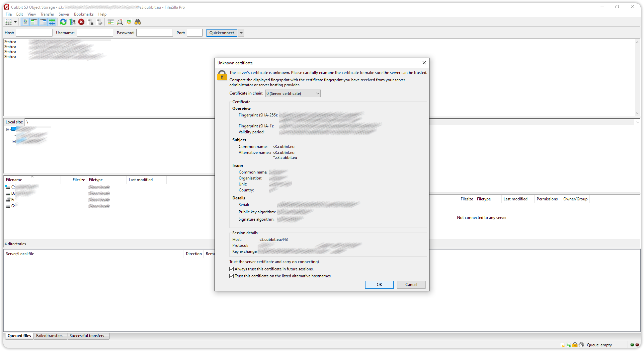644x351 pixels.
Task: Open the Site Manager dropdown arrow
Action: (x=15, y=22)
